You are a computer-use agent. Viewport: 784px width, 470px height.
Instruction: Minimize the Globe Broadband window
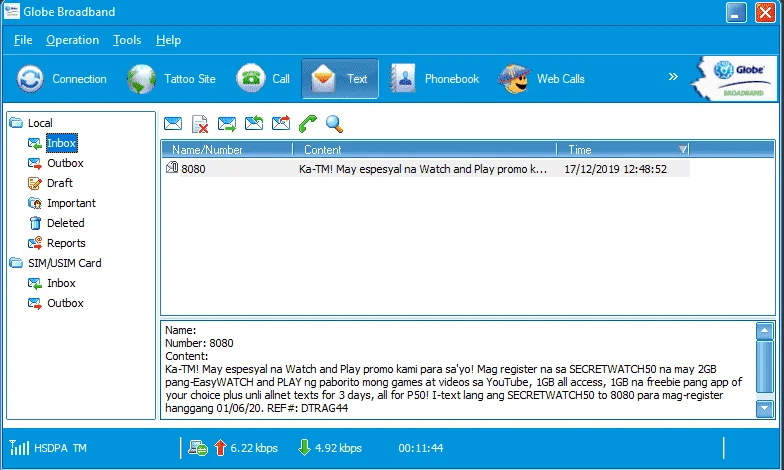point(736,12)
